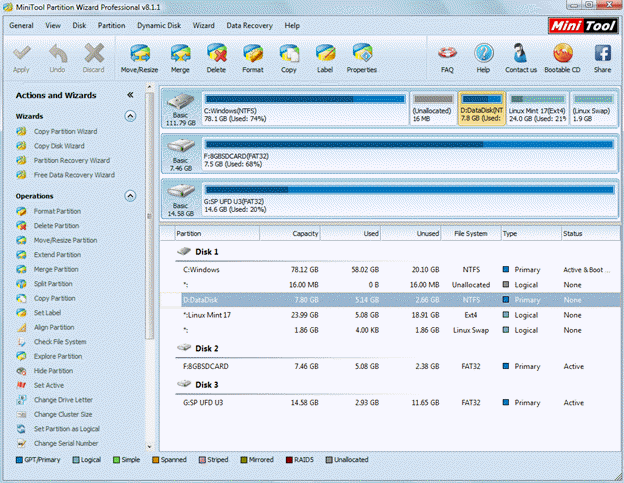624x483 pixels.
Task: Click the File System column header
Action: click(471, 234)
